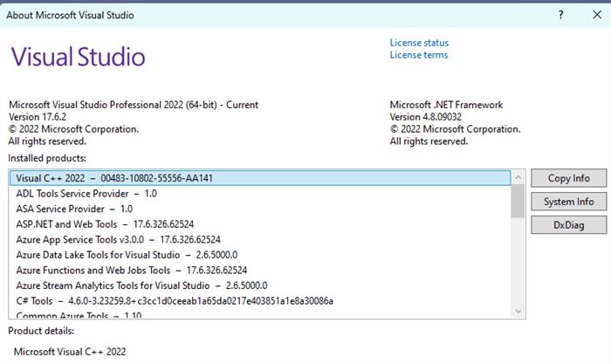The width and height of the screenshot is (611, 364).
Task: Open System Info
Action: [568, 202]
